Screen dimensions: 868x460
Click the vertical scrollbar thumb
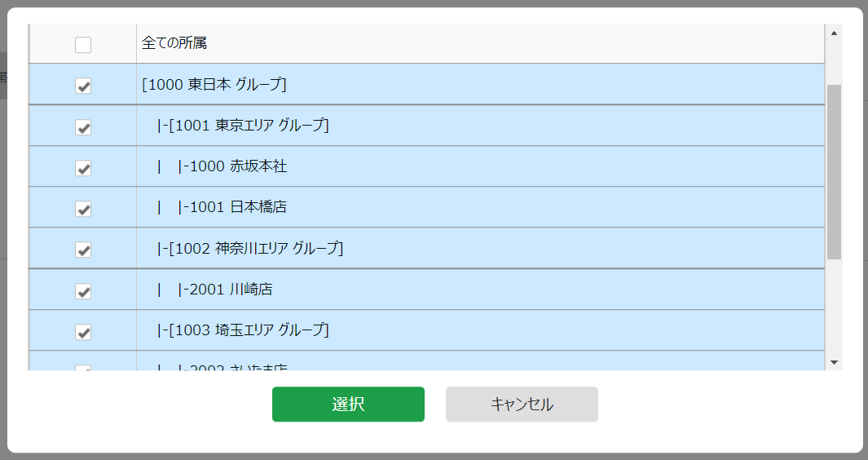(x=834, y=171)
